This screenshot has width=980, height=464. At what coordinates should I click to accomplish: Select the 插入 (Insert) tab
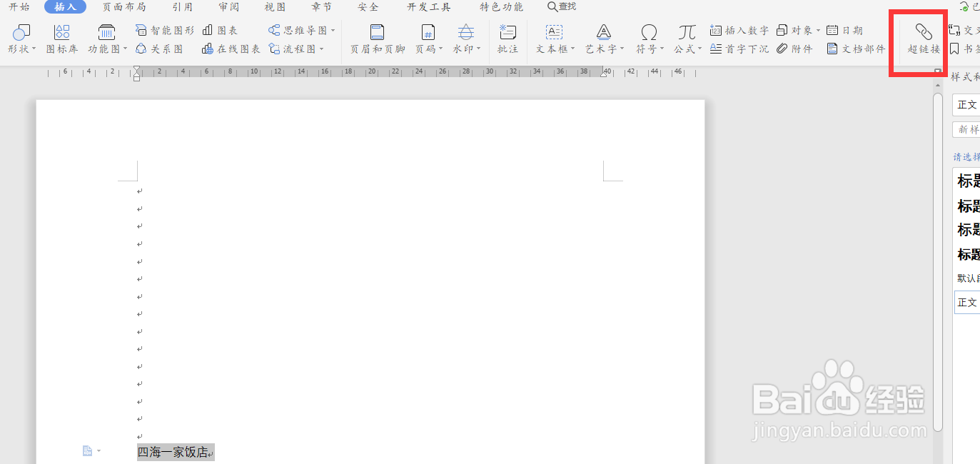tap(65, 7)
